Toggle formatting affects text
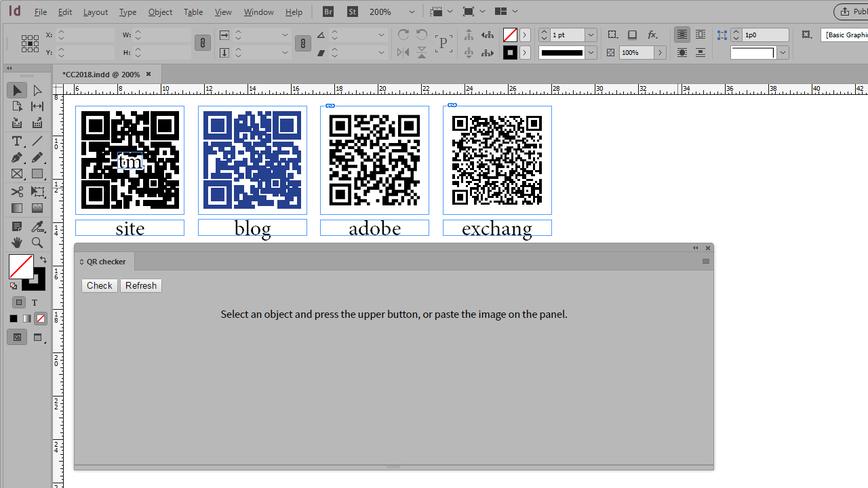 pos(35,302)
